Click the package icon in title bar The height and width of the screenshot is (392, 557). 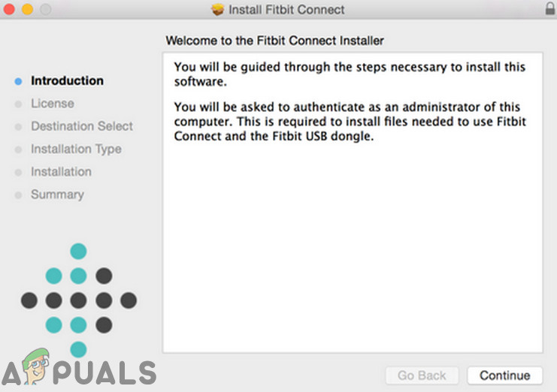(x=218, y=10)
